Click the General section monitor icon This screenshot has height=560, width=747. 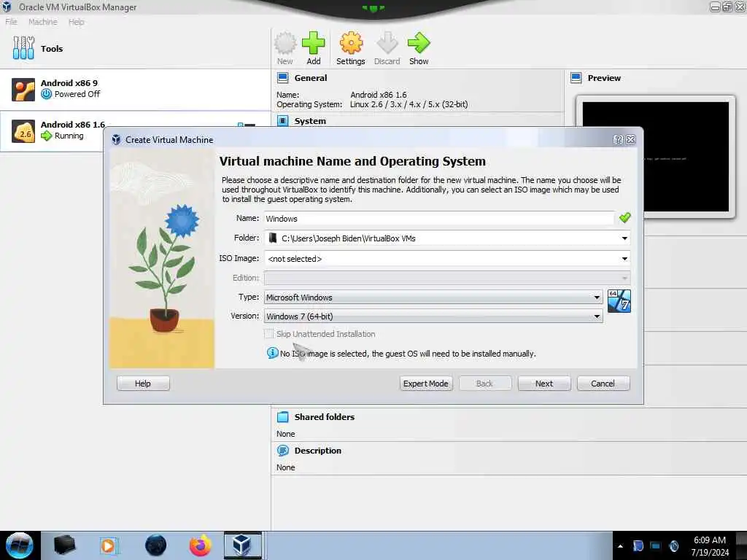pos(283,77)
